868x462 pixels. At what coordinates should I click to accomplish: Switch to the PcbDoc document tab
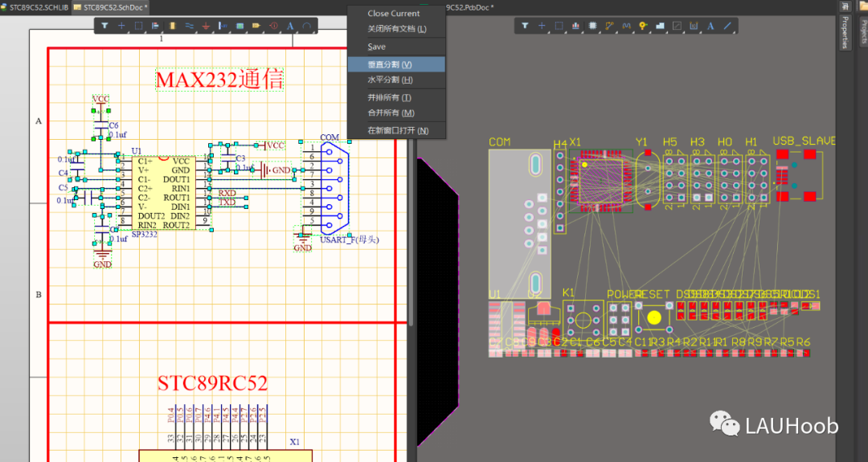pos(470,7)
